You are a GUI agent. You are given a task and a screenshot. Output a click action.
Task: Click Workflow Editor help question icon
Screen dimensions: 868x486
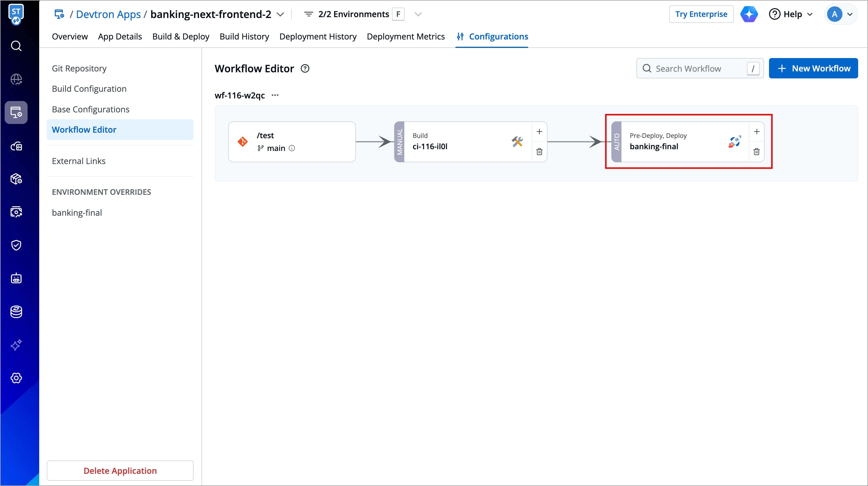coord(305,69)
